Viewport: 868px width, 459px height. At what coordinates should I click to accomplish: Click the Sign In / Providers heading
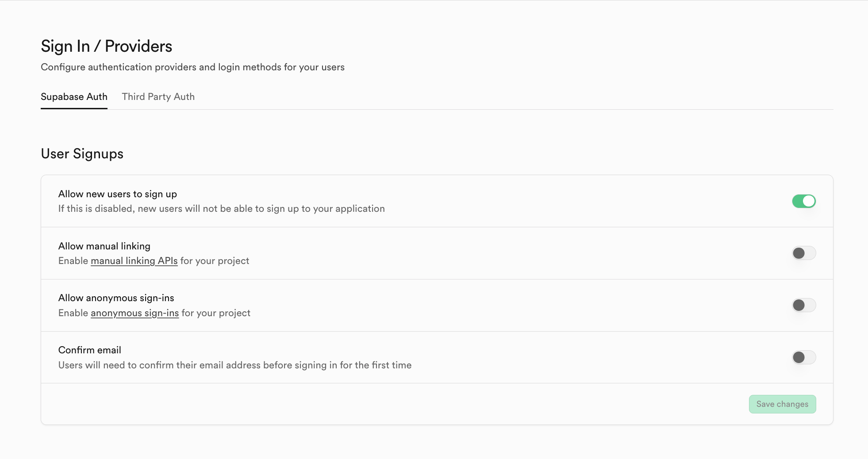click(106, 46)
